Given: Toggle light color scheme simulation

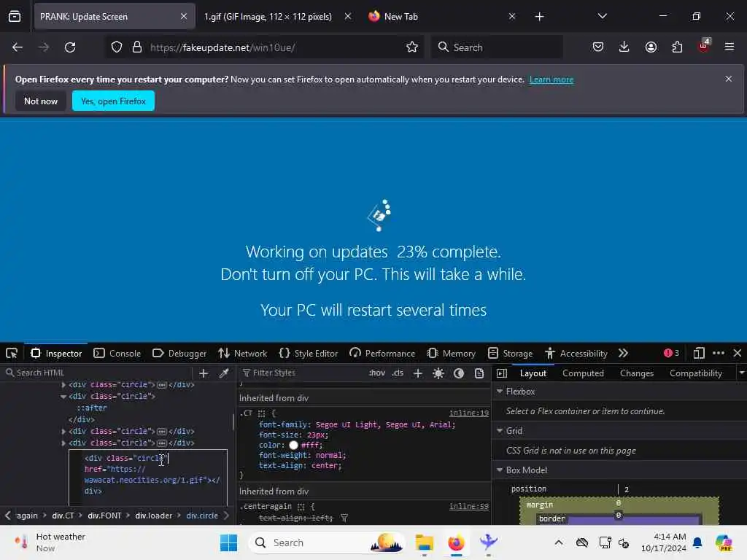Looking at the screenshot, I should pyautogui.click(x=438, y=373).
